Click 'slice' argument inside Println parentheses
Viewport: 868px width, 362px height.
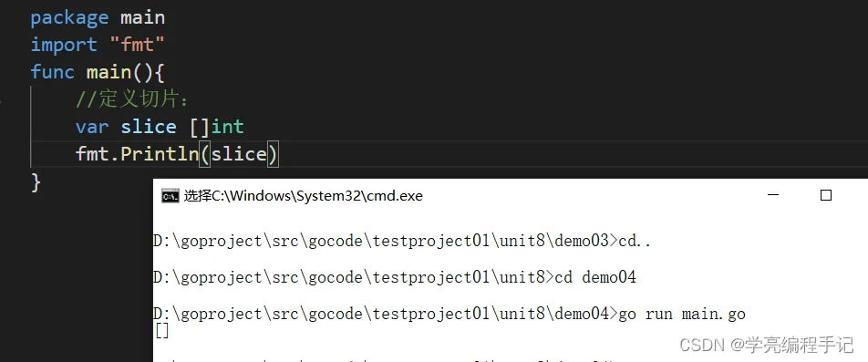239,154
